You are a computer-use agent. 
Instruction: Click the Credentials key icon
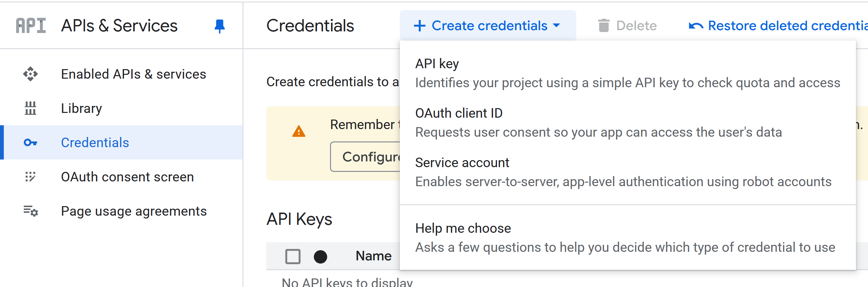click(x=30, y=143)
